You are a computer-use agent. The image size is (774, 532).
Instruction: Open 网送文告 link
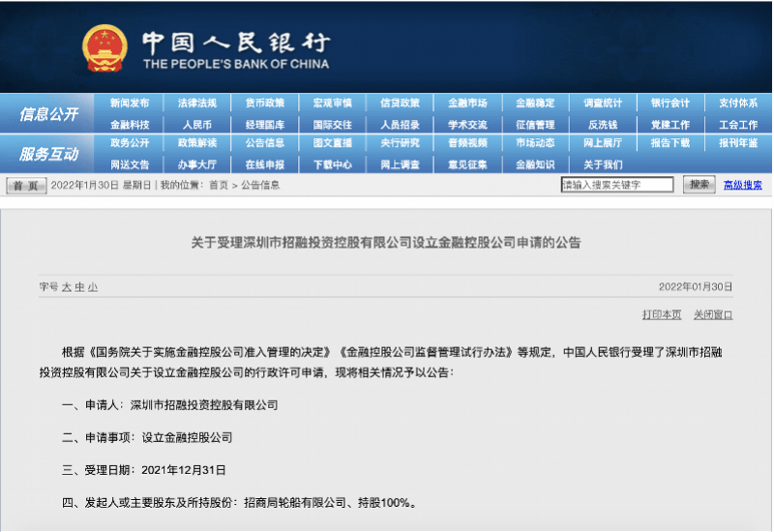[x=130, y=164]
